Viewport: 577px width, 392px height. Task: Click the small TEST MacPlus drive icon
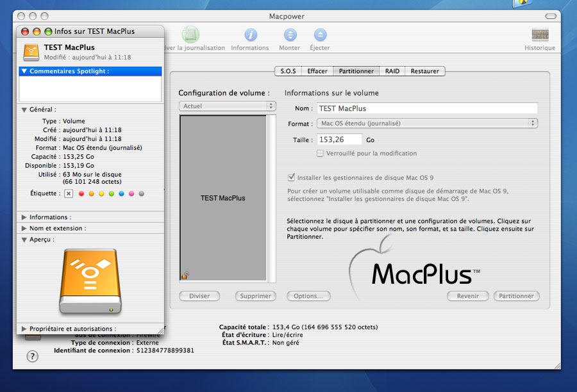click(31, 51)
